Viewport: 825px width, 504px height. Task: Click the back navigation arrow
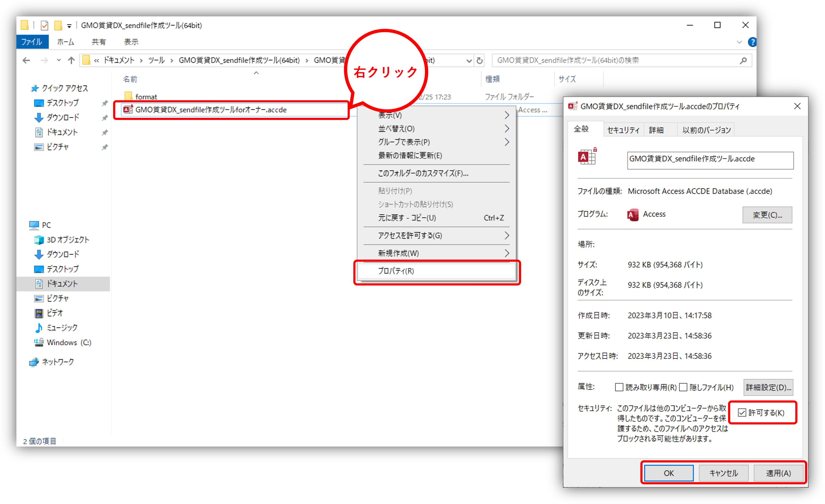(26, 61)
